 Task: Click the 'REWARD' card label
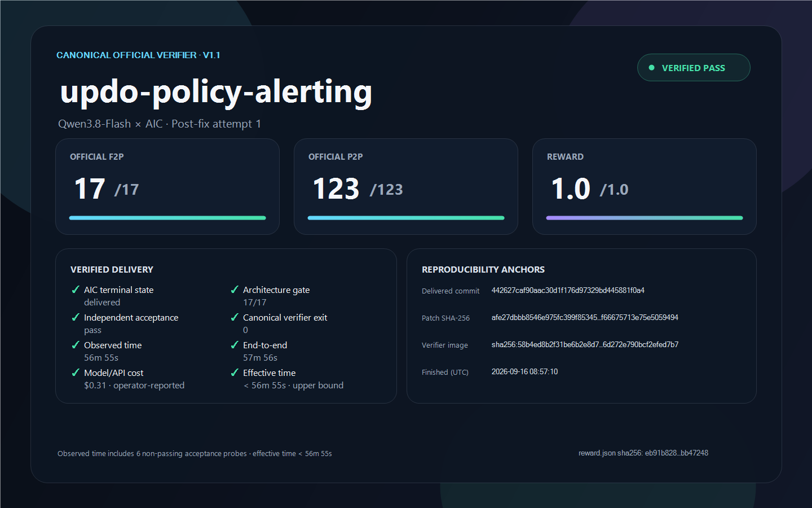(565, 157)
